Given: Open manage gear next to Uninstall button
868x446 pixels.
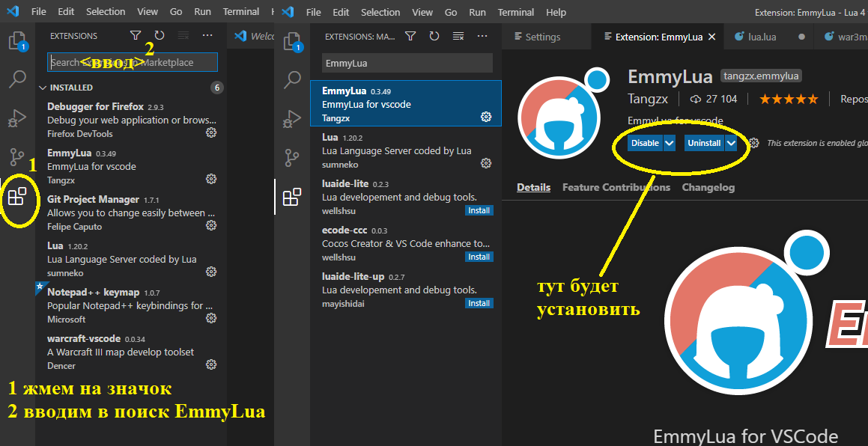Looking at the screenshot, I should pos(754,143).
